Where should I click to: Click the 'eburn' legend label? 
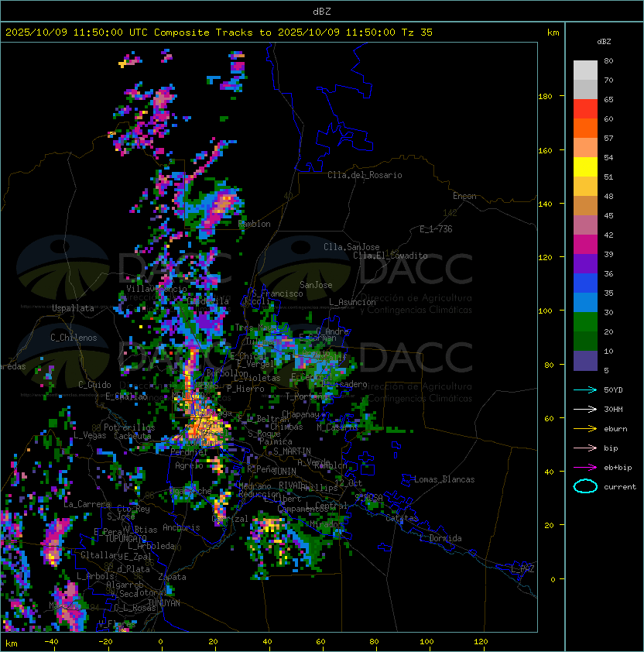pos(615,429)
